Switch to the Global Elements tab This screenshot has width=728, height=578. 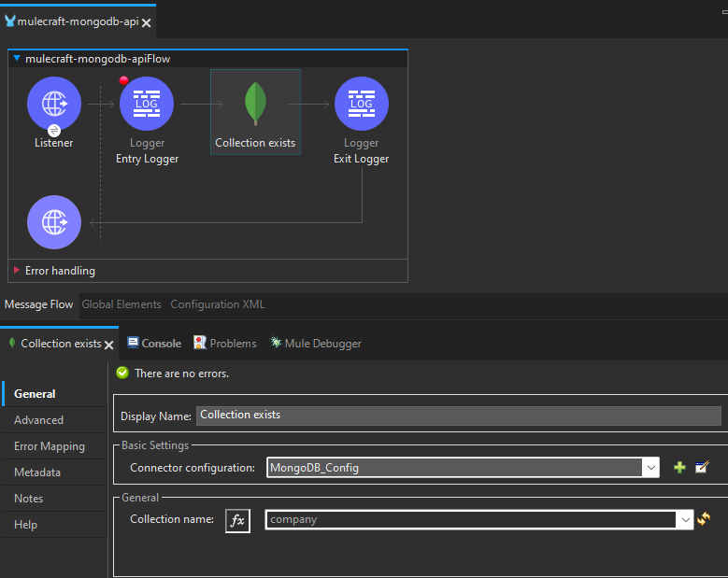tap(121, 304)
